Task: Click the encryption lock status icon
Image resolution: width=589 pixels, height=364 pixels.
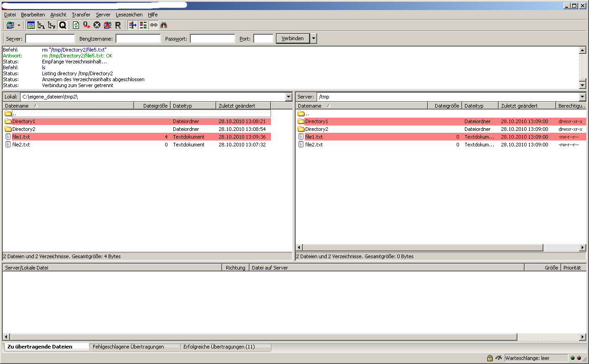Action: (490, 358)
